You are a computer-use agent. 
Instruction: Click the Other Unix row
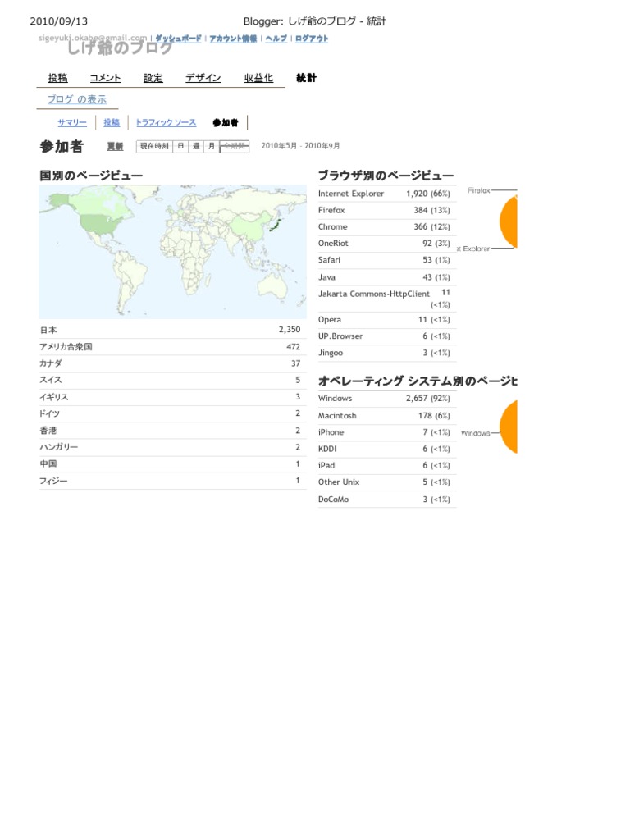point(387,482)
